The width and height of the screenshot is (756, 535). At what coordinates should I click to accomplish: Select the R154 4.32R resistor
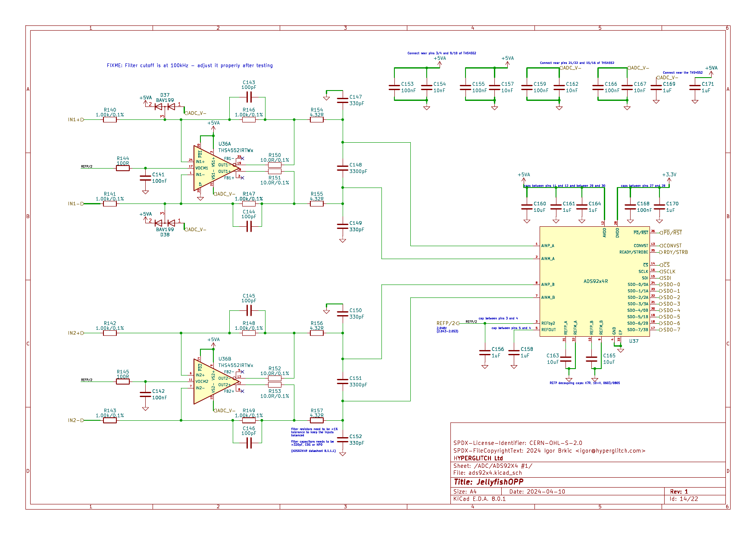(317, 119)
